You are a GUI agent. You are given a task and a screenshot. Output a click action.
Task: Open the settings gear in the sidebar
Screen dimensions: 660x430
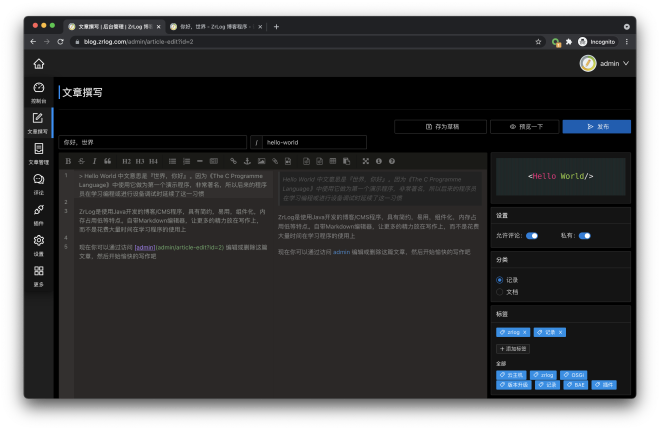click(x=39, y=245)
